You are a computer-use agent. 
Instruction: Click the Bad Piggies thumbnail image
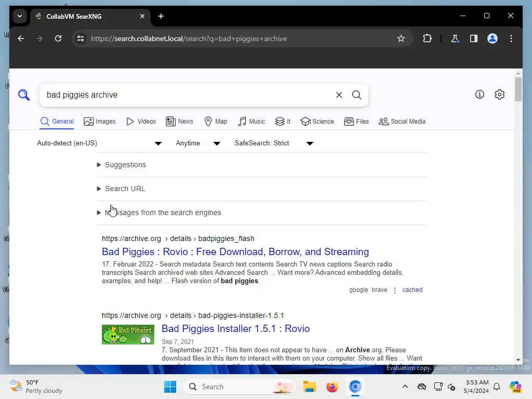128,335
